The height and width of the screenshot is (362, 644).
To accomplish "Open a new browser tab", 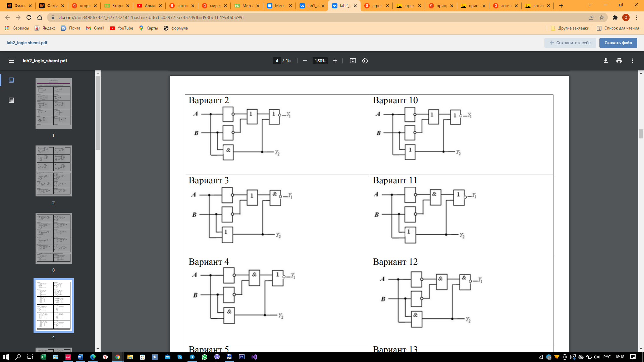I will click(x=561, y=6).
